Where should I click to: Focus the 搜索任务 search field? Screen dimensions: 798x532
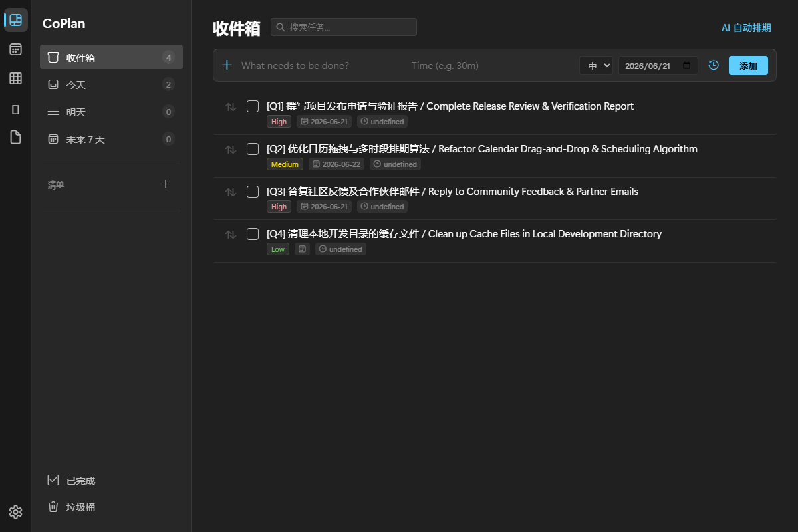344,27
